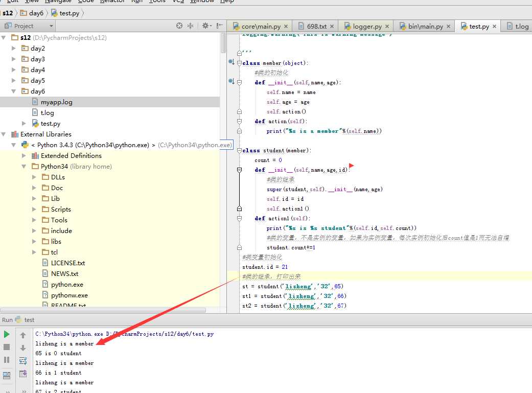
Task: Click the Pause output icon
Action: 7,360
